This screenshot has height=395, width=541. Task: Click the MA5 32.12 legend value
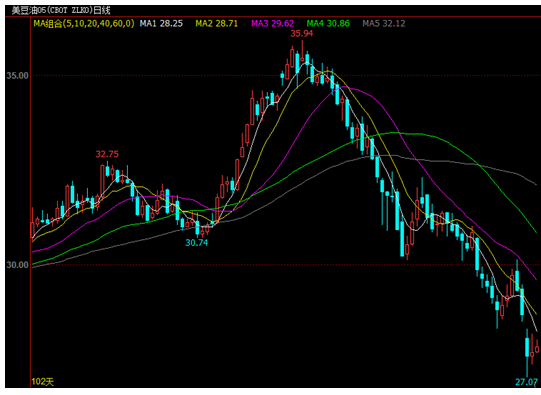[384, 23]
